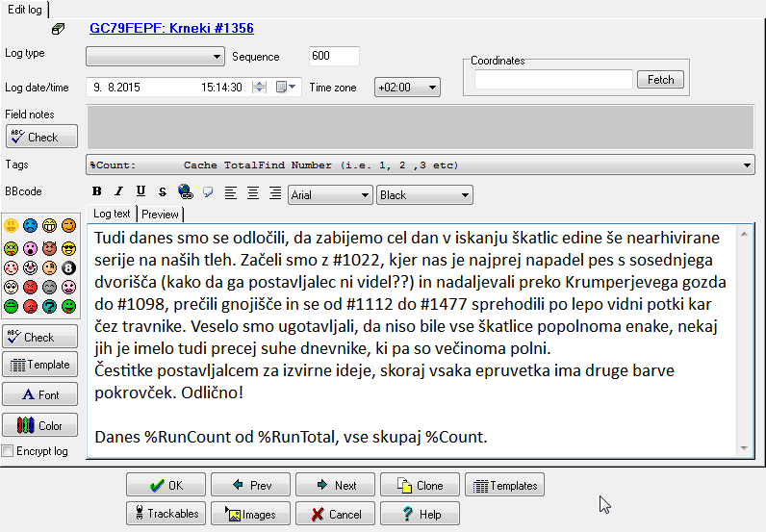This screenshot has height=532, width=766.
Task: Insert the pink kissing lips smiley
Action: [69, 287]
